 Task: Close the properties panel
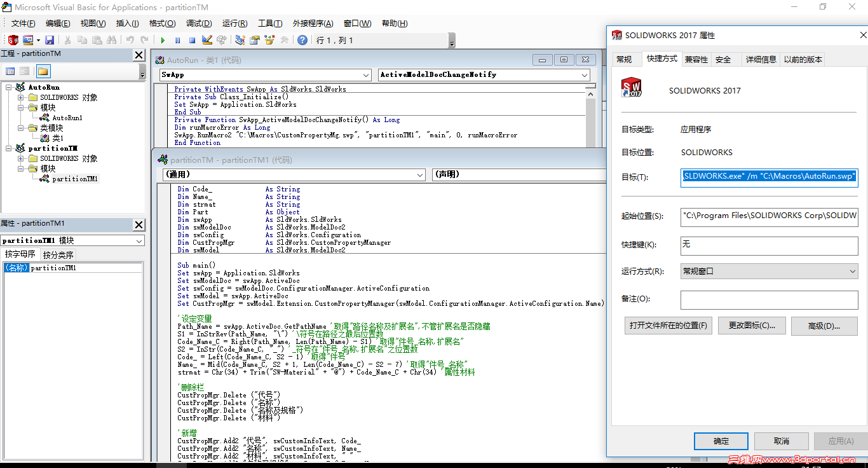139,224
